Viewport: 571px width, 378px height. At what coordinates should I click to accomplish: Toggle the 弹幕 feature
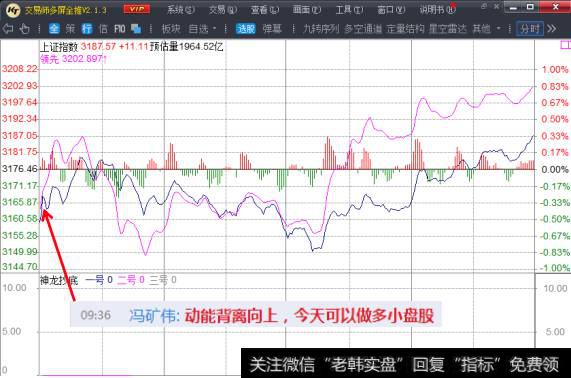(x=272, y=29)
